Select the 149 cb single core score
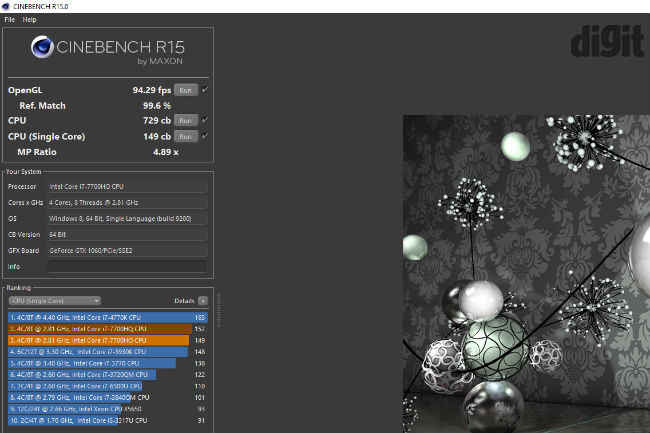The width and height of the screenshot is (650, 433). click(x=157, y=136)
